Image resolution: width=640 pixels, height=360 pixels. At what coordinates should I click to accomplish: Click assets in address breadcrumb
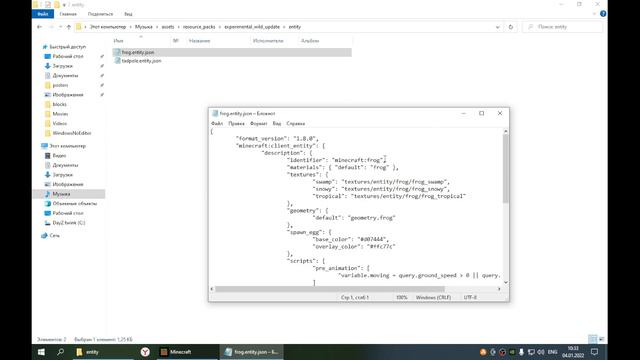(168, 27)
